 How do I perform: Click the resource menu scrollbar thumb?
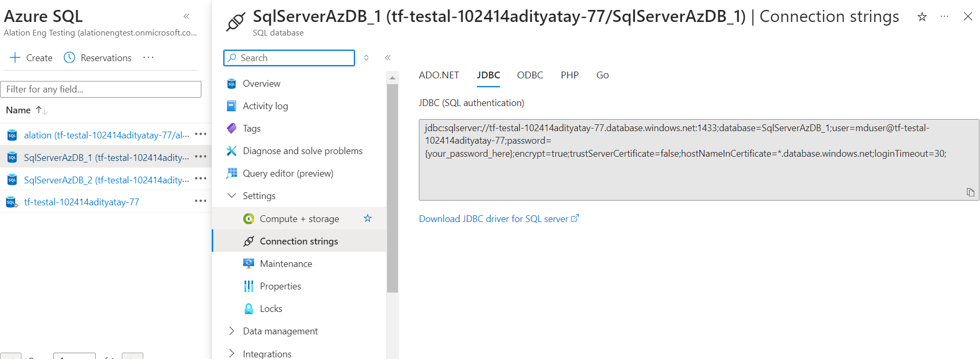[392, 188]
